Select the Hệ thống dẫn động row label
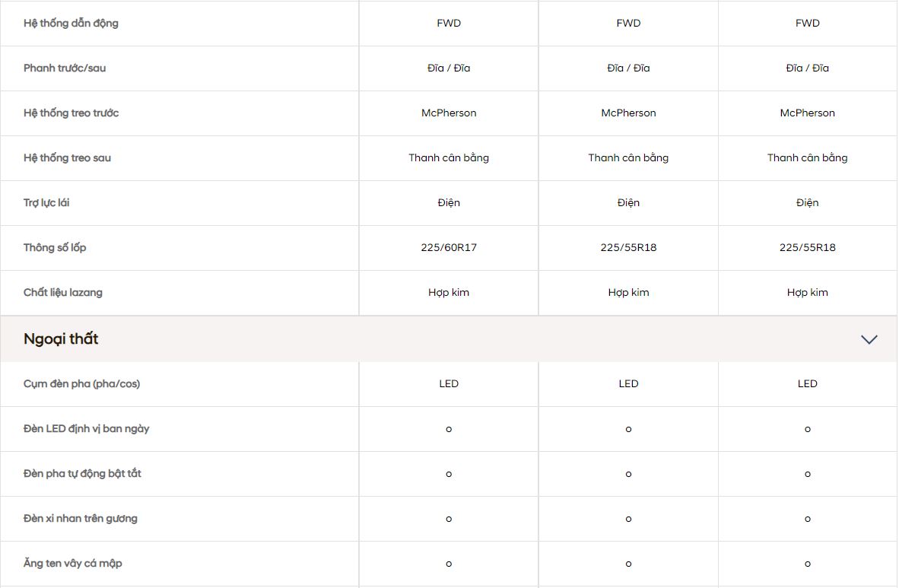This screenshot has height=588, width=899. pos(71,23)
